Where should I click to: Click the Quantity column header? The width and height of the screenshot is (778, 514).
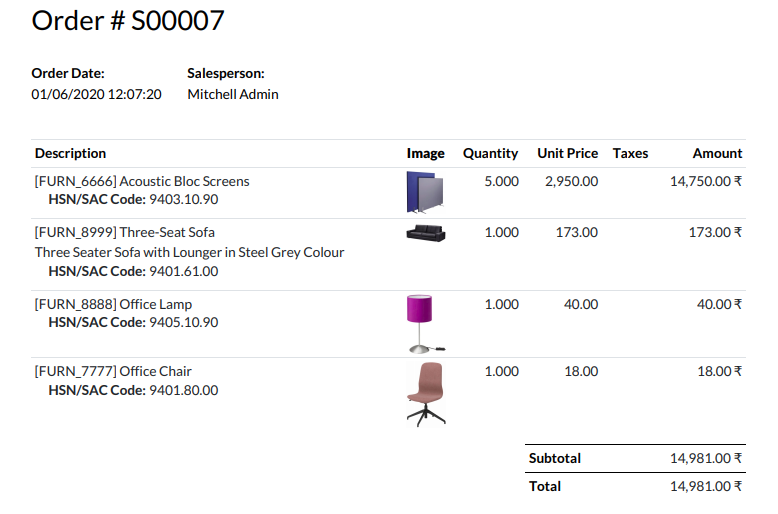tap(490, 153)
